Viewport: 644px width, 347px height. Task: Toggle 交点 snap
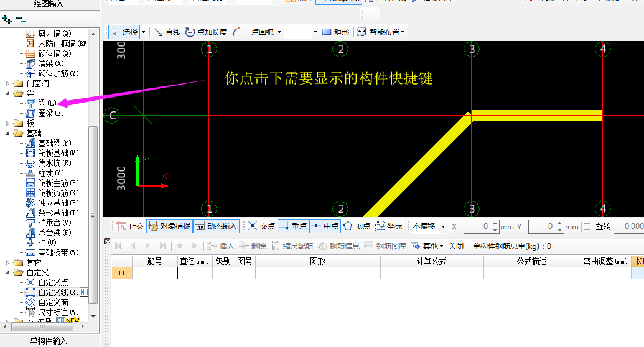coord(262,226)
